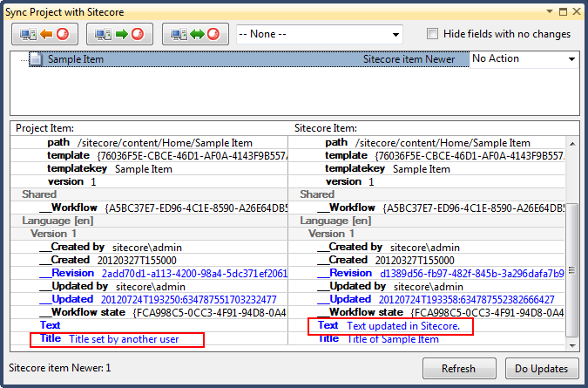Click empty Text field label in Project column
The width and height of the screenshot is (588, 388).
51,325
